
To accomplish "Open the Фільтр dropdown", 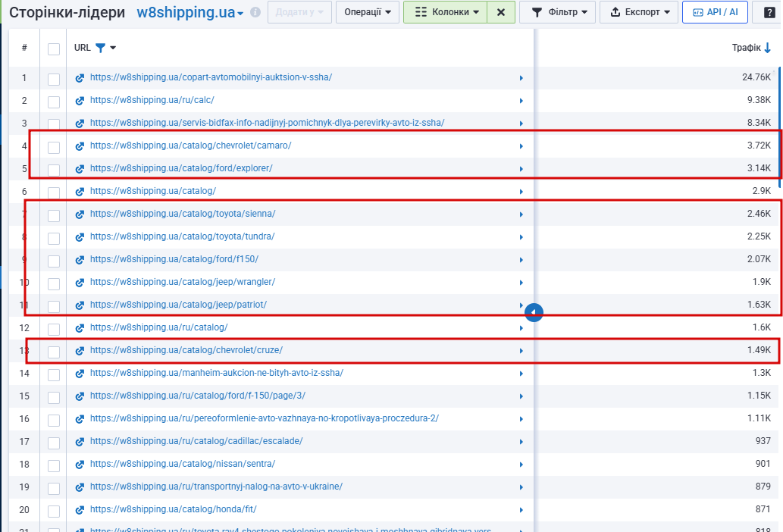I will (x=557, y=12).
